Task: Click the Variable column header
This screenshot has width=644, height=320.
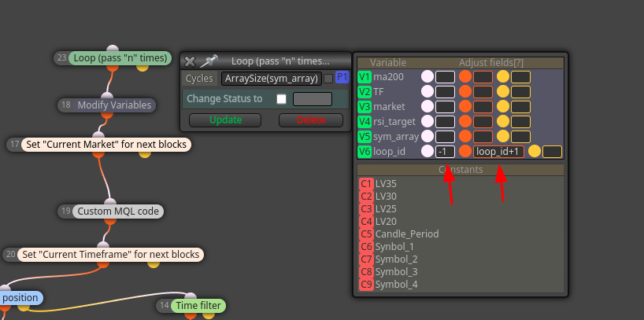Action: click(387, 63)
